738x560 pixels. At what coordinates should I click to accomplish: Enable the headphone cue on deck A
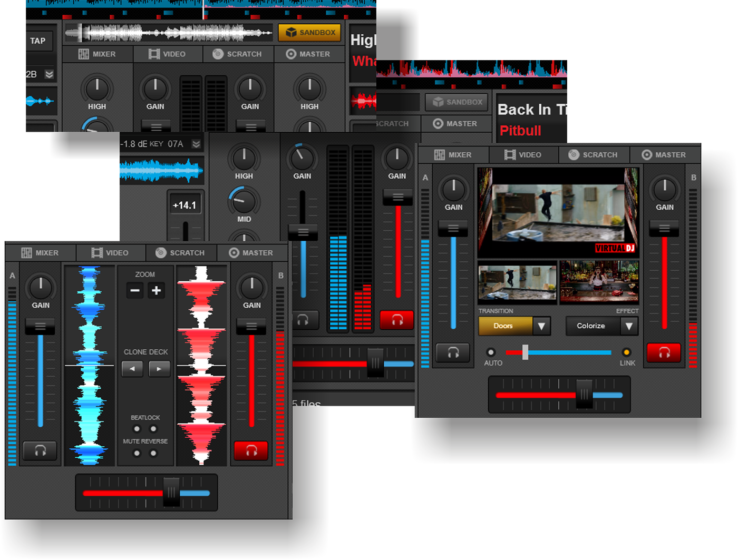pyautogui.click(x=40, y=450)
